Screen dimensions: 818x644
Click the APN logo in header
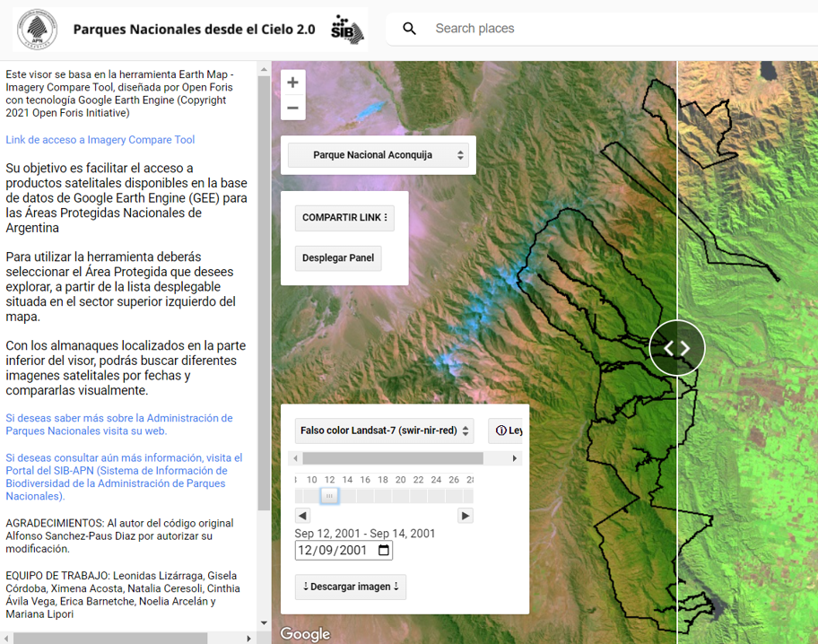[37, 30]
